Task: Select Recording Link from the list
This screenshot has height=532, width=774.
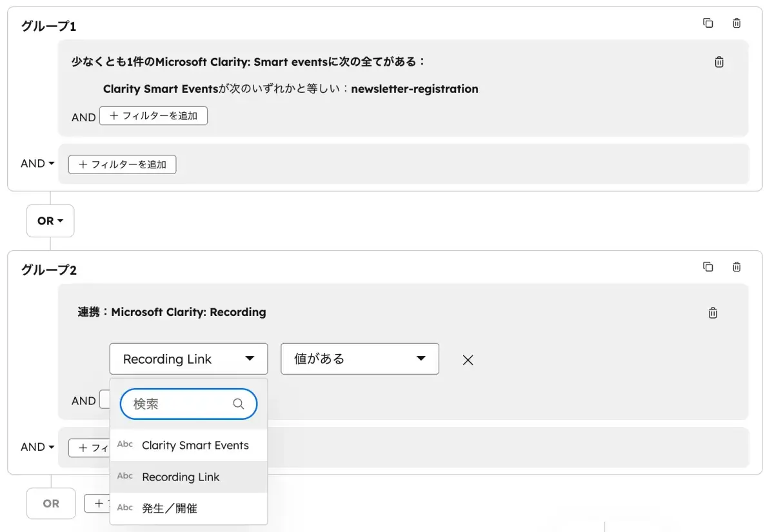Action: [x=188, y=477]
